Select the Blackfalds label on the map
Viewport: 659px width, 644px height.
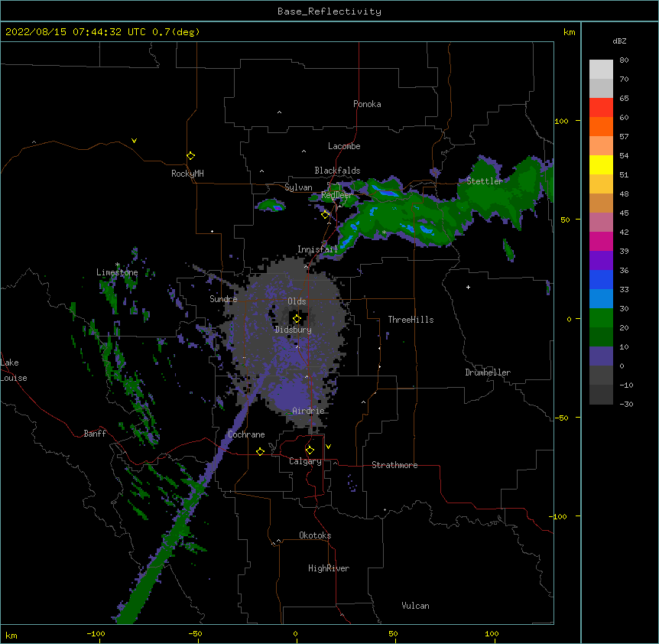[337, 171]
